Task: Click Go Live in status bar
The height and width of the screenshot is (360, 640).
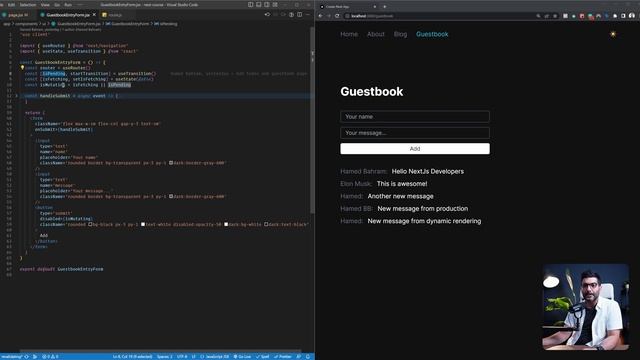Action: click(x=242, y=356)
